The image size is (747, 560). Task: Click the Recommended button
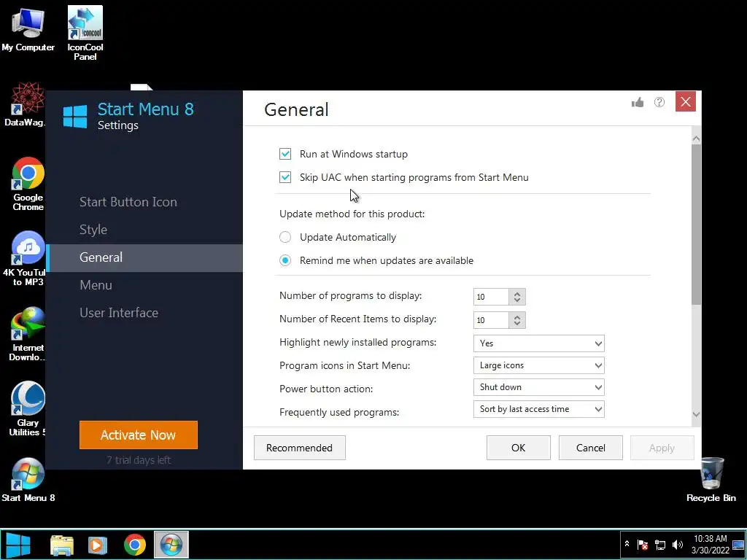300,448
